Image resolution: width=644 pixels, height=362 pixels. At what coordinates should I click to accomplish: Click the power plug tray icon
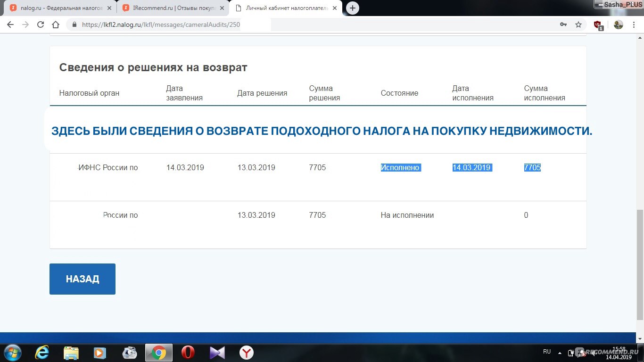[571, 353]
